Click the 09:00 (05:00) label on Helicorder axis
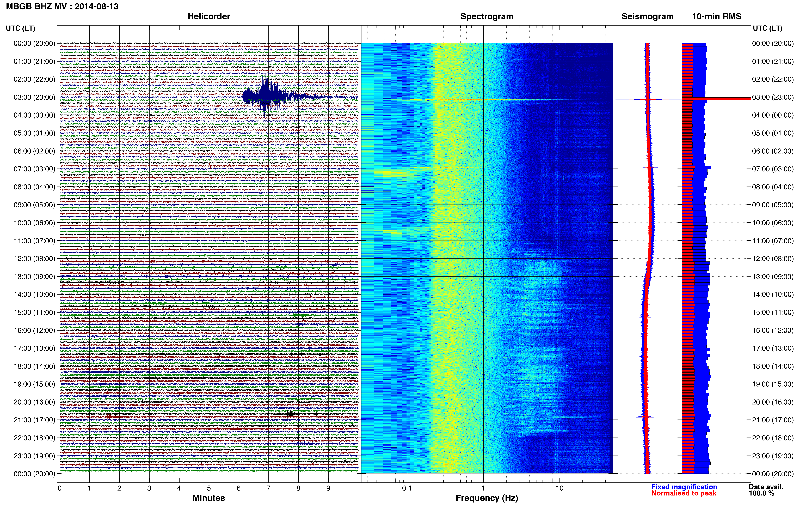The width and height of the screenshot is (812, 508). click(34, 205)
